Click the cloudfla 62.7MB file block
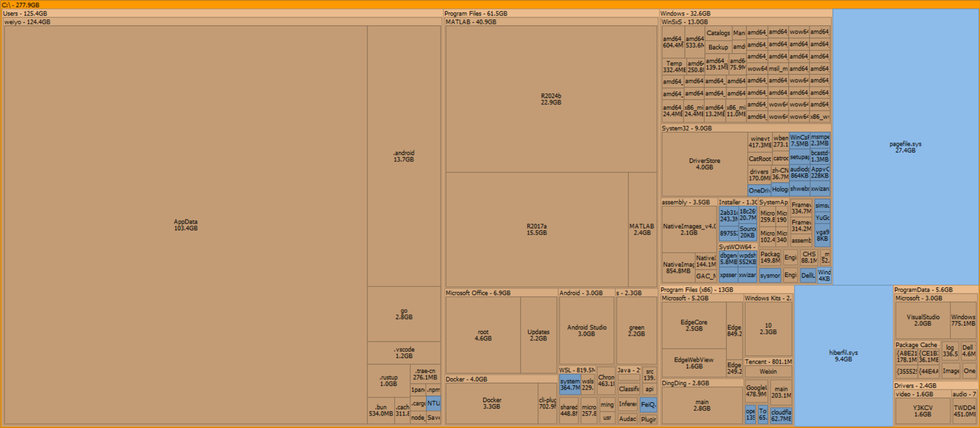The width and height of the screenshot is (980, 428). (x=781, y=415)
